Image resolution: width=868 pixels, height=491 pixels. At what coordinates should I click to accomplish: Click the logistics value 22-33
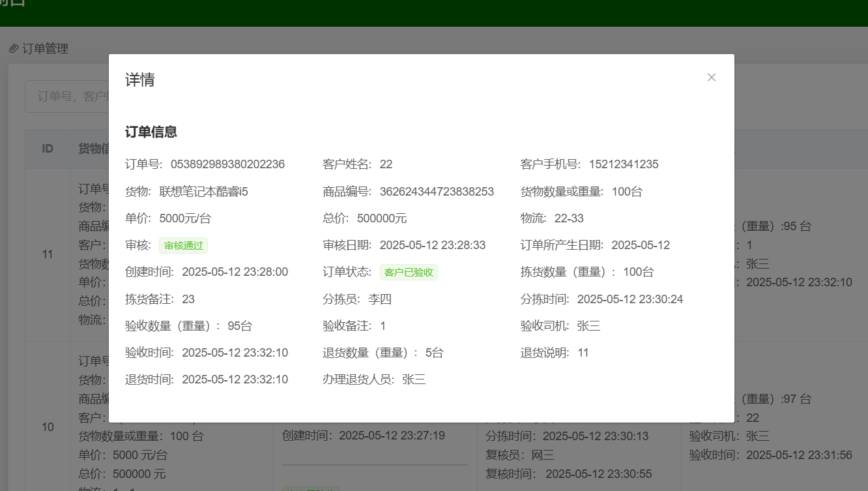[569, 218]
